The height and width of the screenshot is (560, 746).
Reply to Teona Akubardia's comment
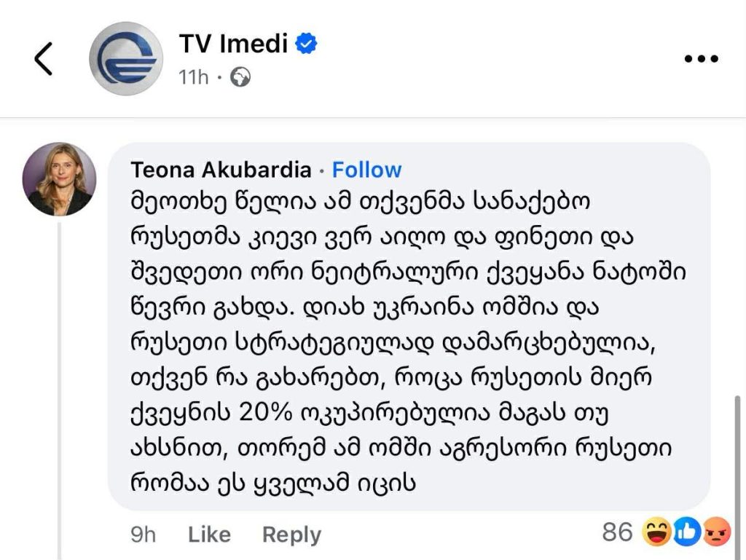[291, 535]
